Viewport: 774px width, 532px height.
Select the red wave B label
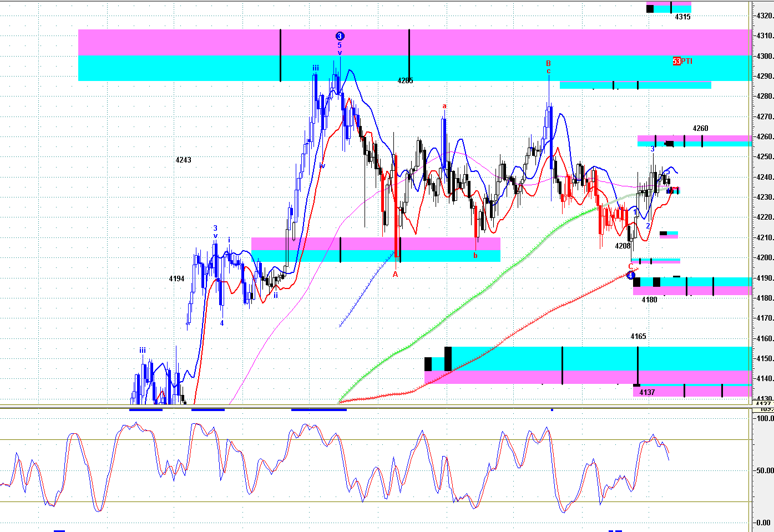[548, 63]
